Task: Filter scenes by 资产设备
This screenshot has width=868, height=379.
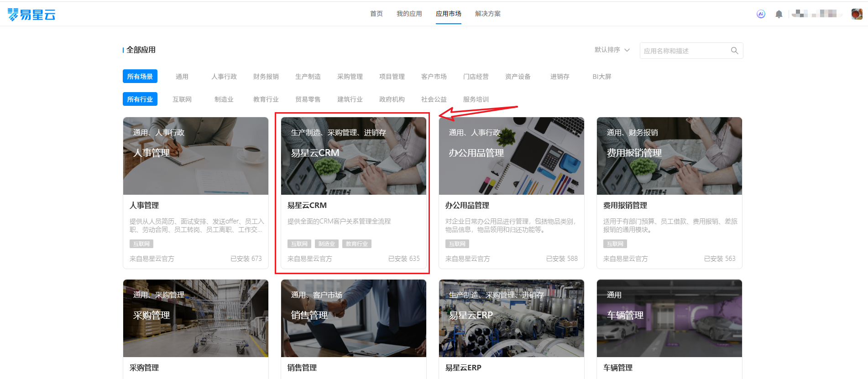Action: pos(518,77)
